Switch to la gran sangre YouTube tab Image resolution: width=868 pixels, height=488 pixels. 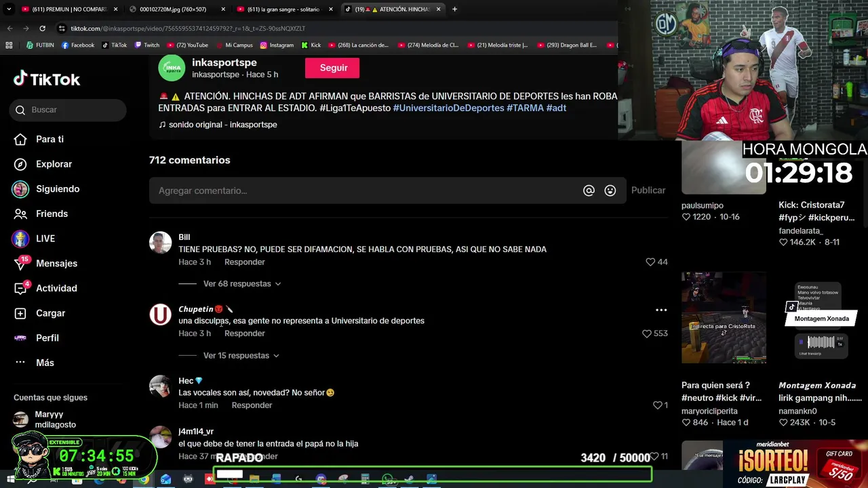pos(285,9)
